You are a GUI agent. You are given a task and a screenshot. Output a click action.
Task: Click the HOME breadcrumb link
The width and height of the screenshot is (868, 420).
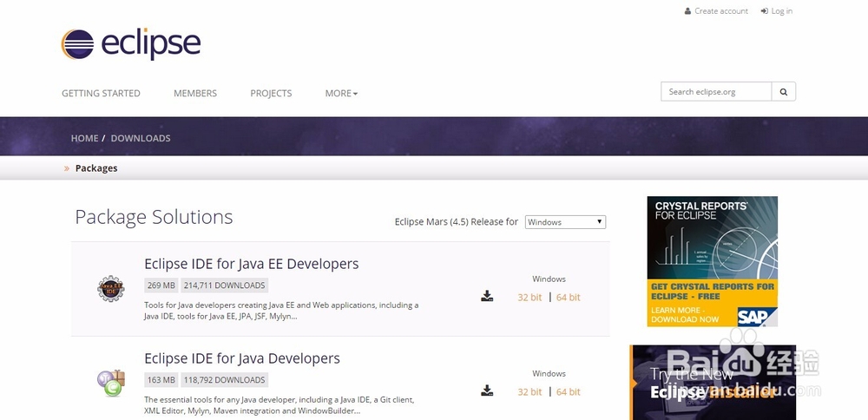click(84, 138)
